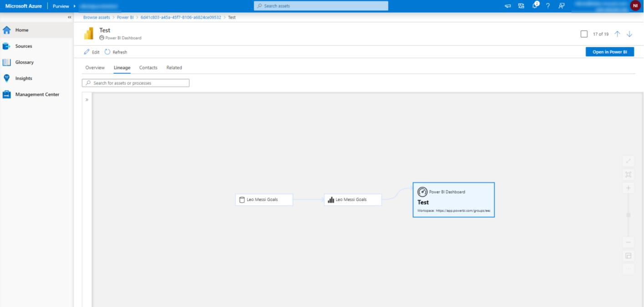Zoom in the lineage canvas
This screenshot has height=307, width=644.
[628, 188]
